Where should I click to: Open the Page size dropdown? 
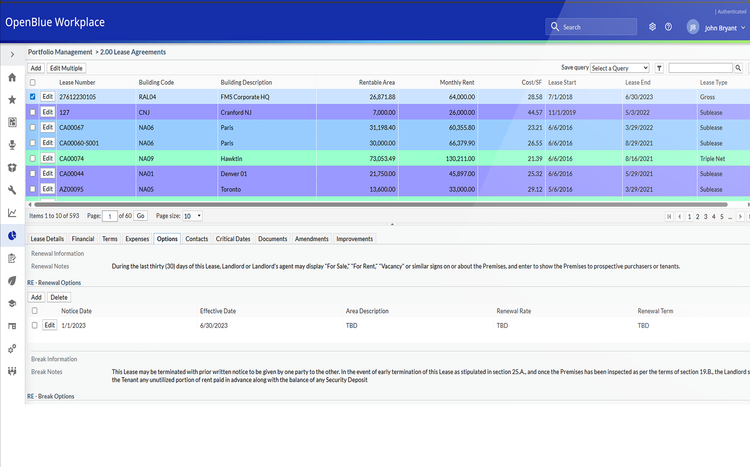[x=192, y=216]
